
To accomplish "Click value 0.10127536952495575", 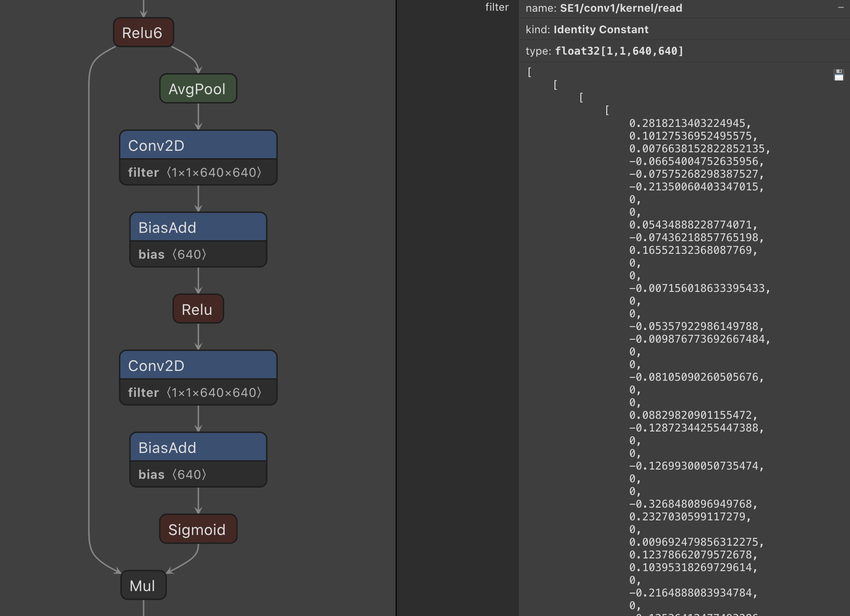I will click(x=693, y=136).
